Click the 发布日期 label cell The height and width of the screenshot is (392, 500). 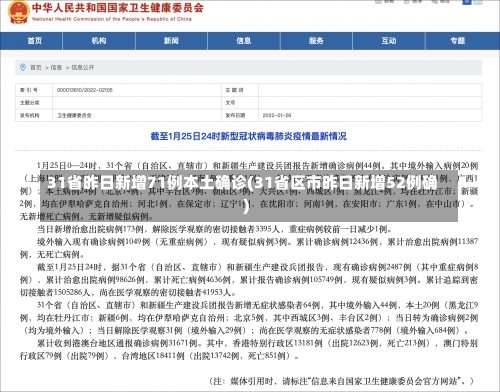240,115
